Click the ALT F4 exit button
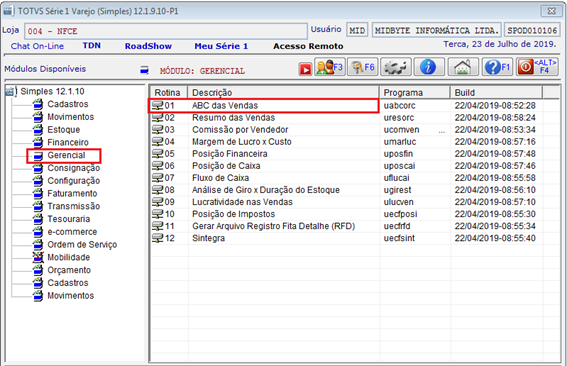This screenshot has width=567, height=366. click(x=537, y=67)
